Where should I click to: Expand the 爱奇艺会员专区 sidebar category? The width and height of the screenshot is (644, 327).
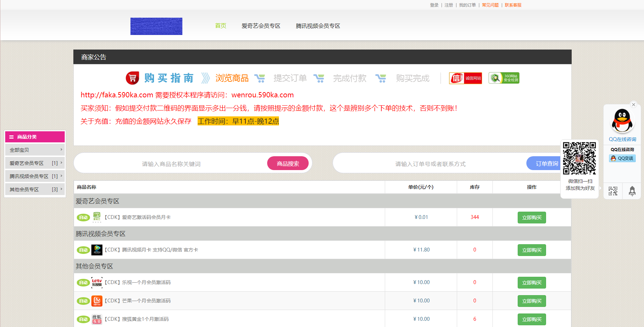click(x=35, y=163)
